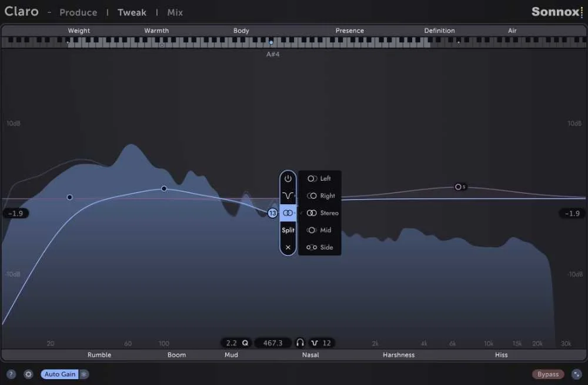Click the Boom label
The width and height of the screenshot is (588, 385).
coord(176,355)
